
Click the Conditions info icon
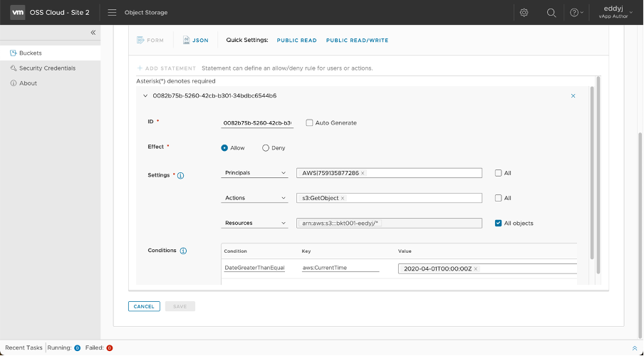(x=183, y=251)
